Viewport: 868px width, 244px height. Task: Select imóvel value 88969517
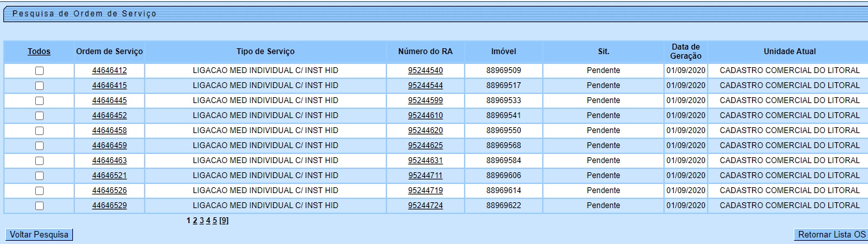(x=504, y=85)
